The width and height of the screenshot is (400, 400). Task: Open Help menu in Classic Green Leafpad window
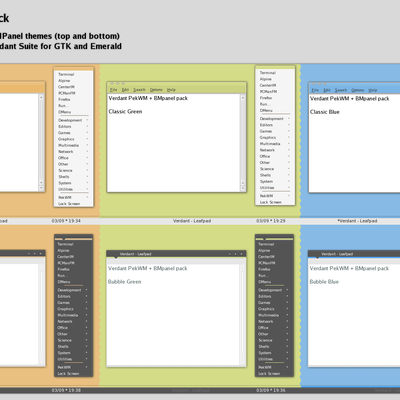[171, 90]
